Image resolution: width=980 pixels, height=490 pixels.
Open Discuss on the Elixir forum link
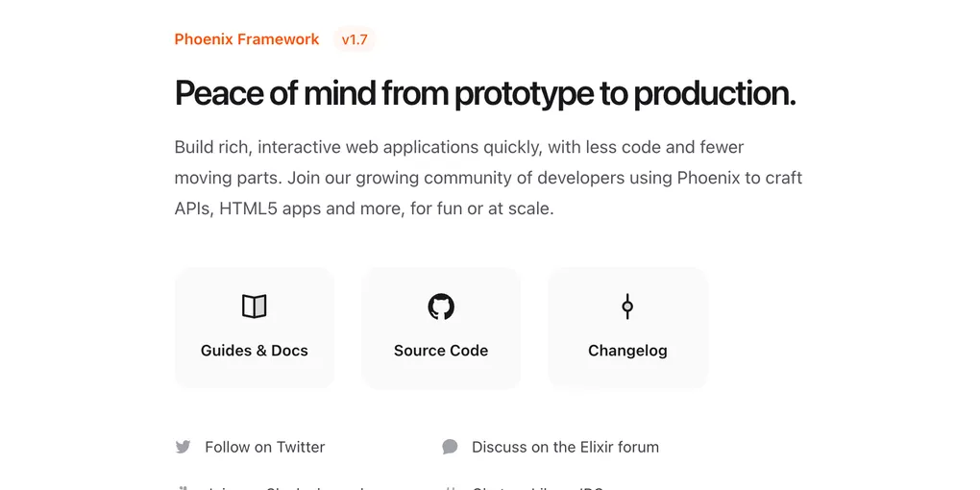tap(565, 447)
